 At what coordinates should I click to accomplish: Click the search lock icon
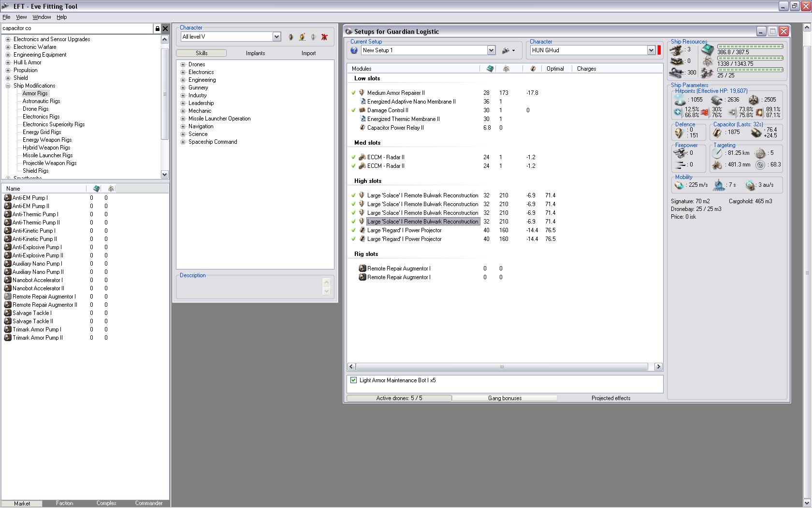tap(157, 29)
